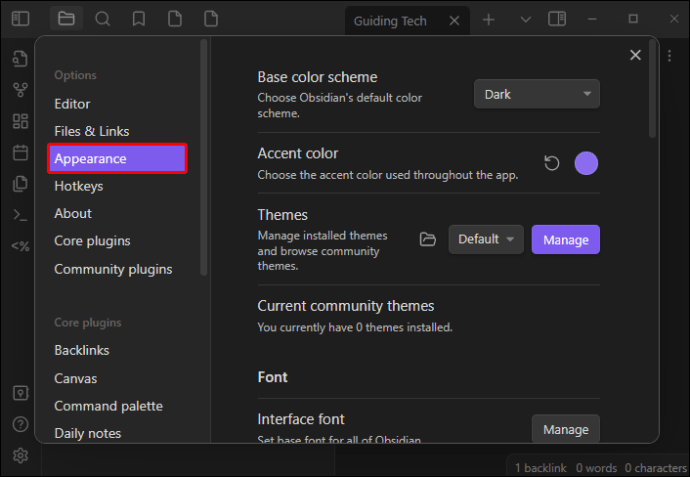Image resolution: width=690 pixels, height=477 pixels.
Task: Click the Interface font Manage button
Action: 565,429
